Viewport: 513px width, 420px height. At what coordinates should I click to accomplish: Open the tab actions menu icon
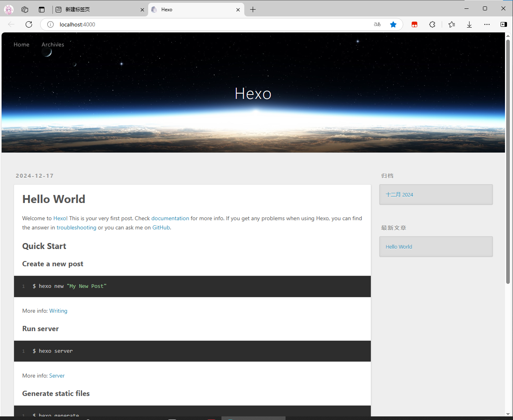pyautogui.click(x=42, y=10)
